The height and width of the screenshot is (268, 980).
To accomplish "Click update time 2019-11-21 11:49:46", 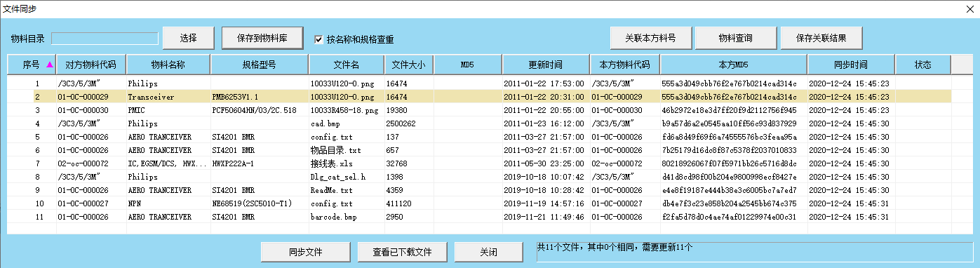I will tap(544, 217).
